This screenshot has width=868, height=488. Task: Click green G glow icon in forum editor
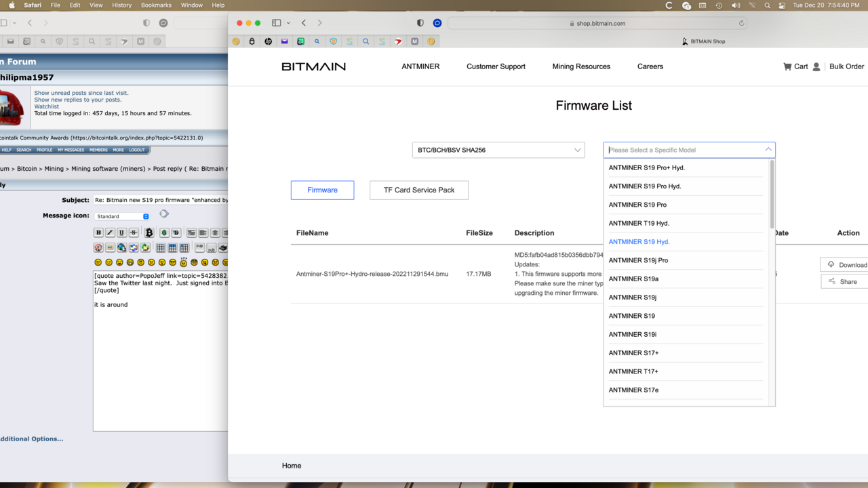pyautogui.click(x=164, y=232)
